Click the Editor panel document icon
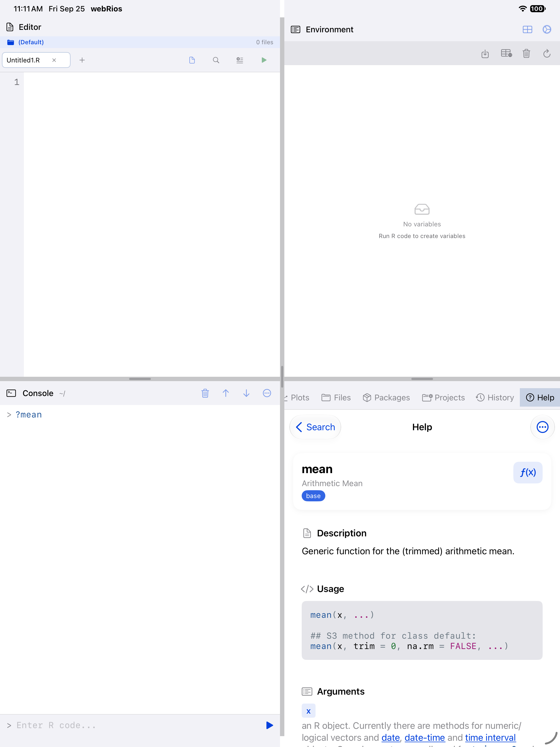The height and width of the screenshot is (747, 560). pos(10,27)
